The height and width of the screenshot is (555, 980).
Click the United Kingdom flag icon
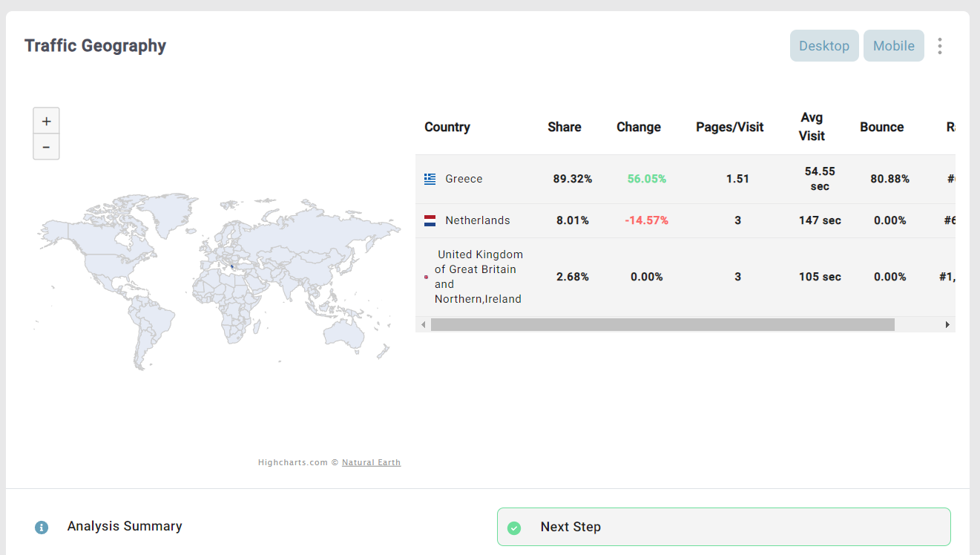pyautogui.click(x=426, y=277)
